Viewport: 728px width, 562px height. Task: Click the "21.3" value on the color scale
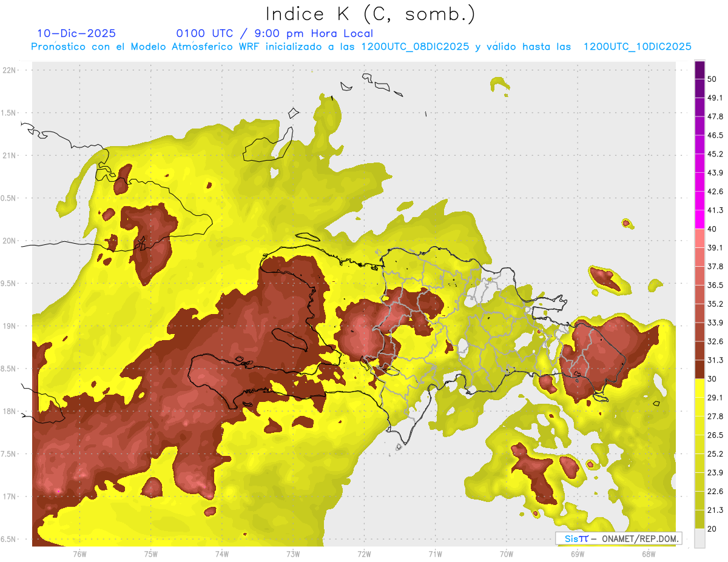[715, 510]
